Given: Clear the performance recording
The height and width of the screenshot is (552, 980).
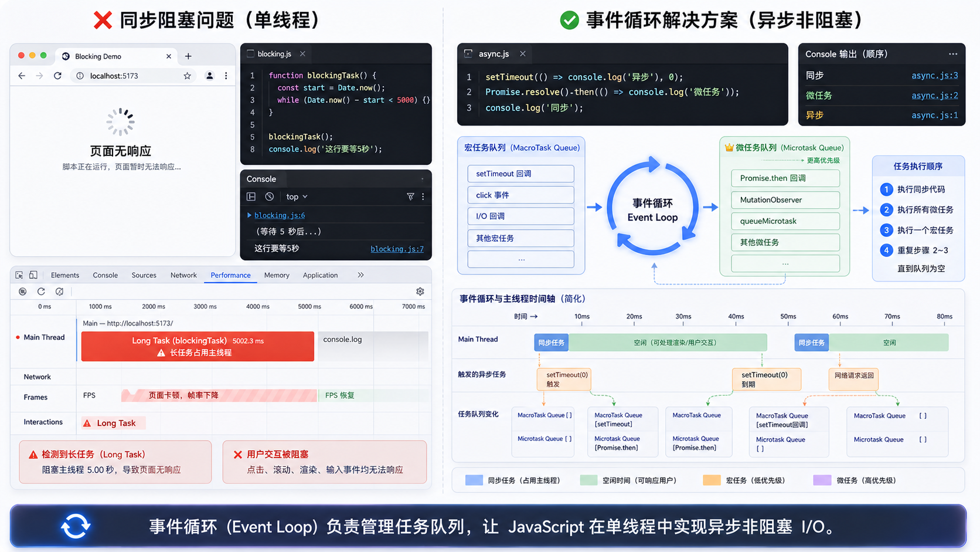Looking at the screenshot, I should point(59,292).
